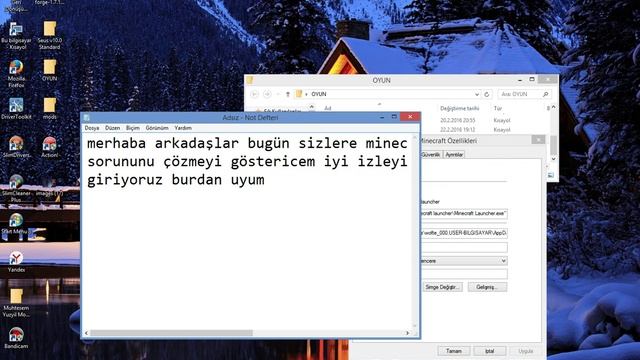This screenshot has width=640, height=360.
Task: Click the up arrow of OYUN explorer scrollbar
Action: 553,107
